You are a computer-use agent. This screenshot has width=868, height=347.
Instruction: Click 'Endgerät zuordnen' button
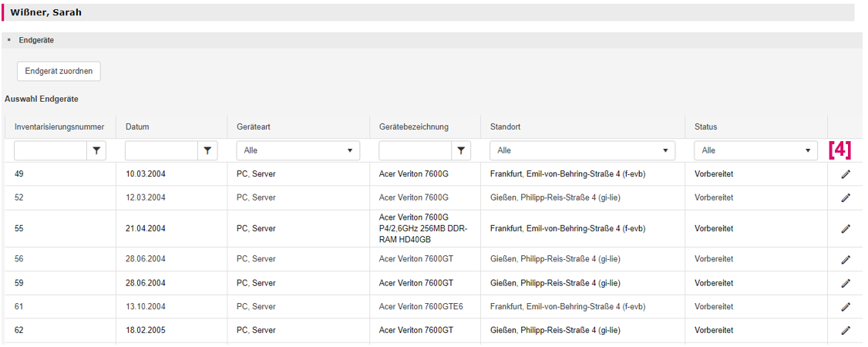[x=59, y=72]
